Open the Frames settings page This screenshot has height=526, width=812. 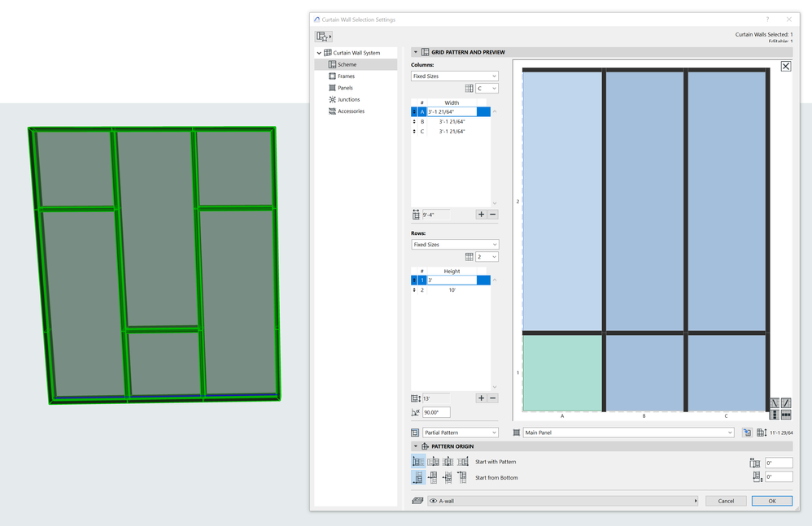pyautogui.click(x=346, y=76)
